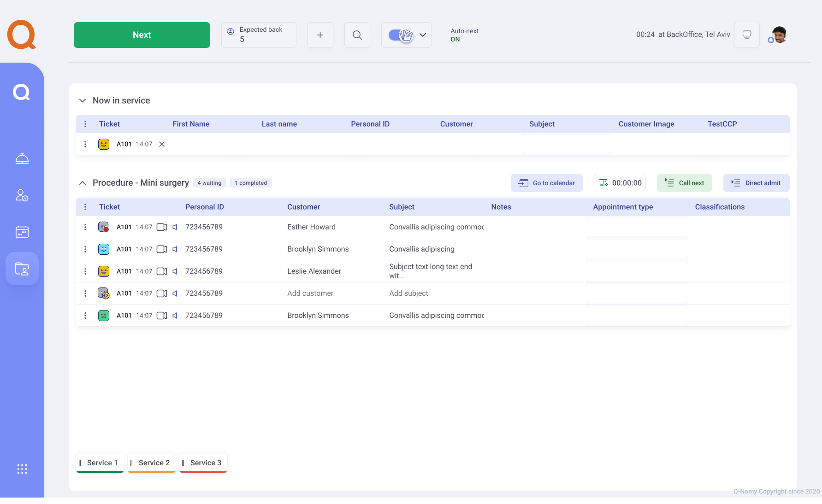Click the Call next button
This screenshot has width=822, height=504.
click(684, 183)
